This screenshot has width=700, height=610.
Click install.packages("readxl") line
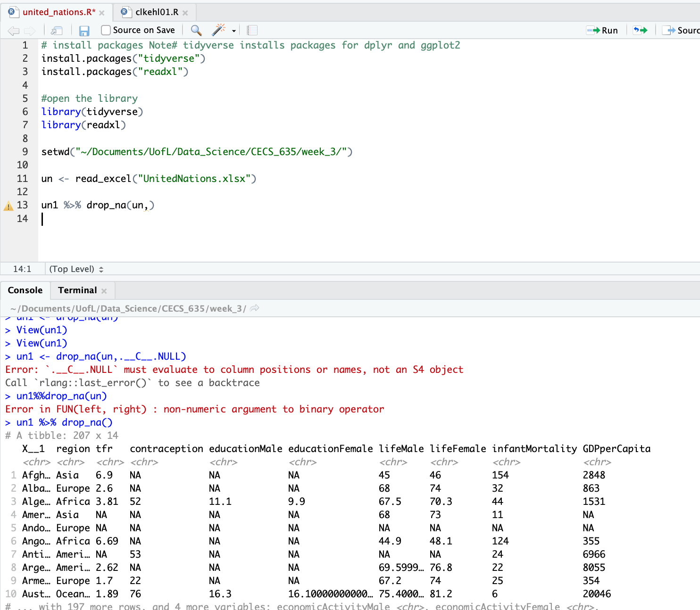pyautogui.click(x=115, y=72)
